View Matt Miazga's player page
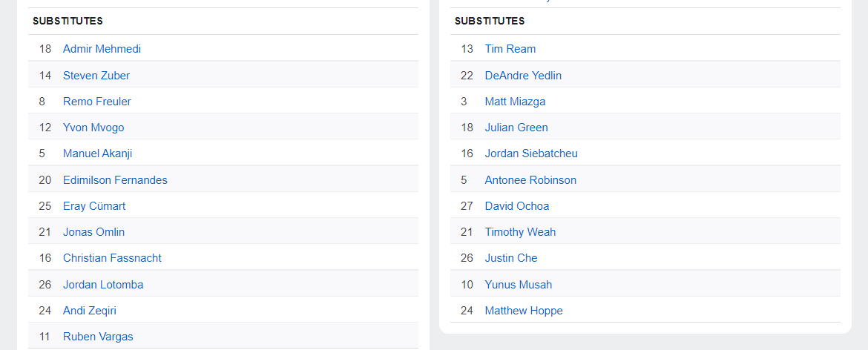Screen dimensions: 868x350 515,102
